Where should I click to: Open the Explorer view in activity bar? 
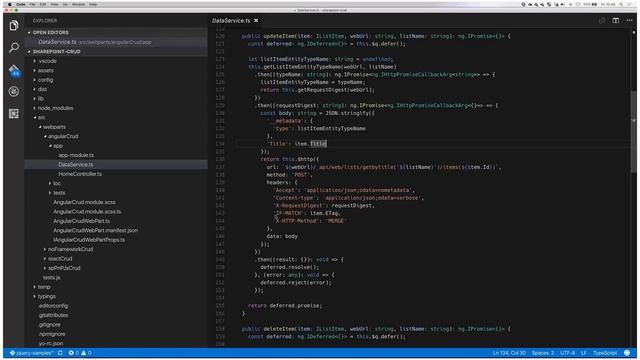point(14,26)
